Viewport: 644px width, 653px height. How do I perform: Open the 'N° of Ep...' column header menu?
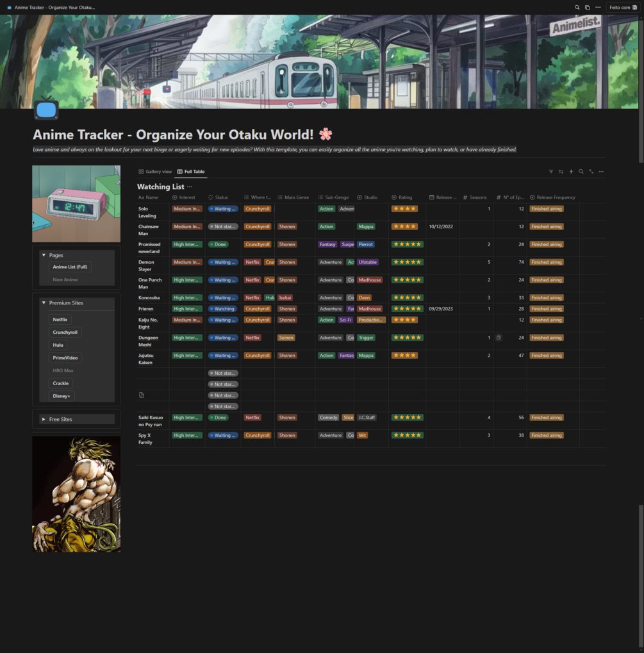point(510,197)
